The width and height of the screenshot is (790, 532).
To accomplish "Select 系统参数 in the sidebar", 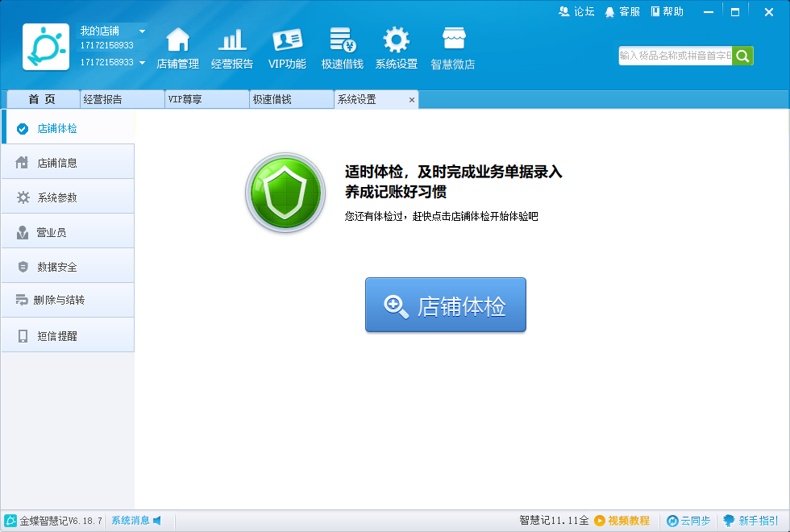I will coord(68,197).
